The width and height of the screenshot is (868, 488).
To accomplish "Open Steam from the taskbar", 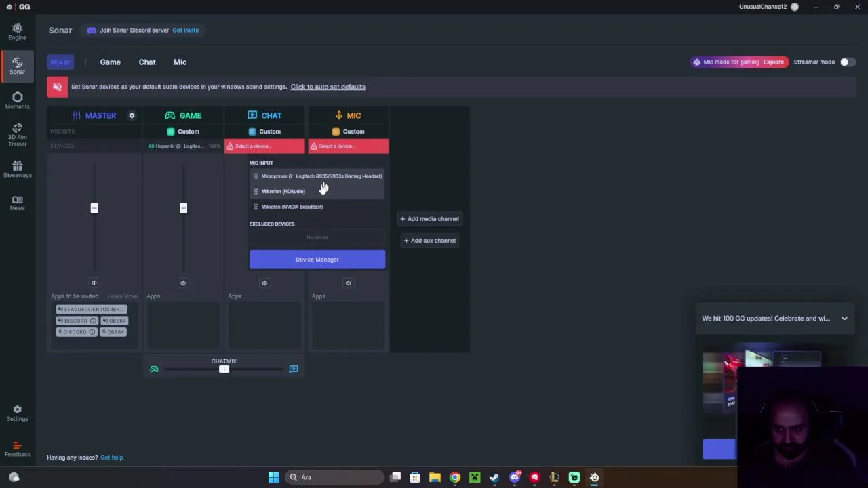I will pyautogui.click(x=494, y=477).
